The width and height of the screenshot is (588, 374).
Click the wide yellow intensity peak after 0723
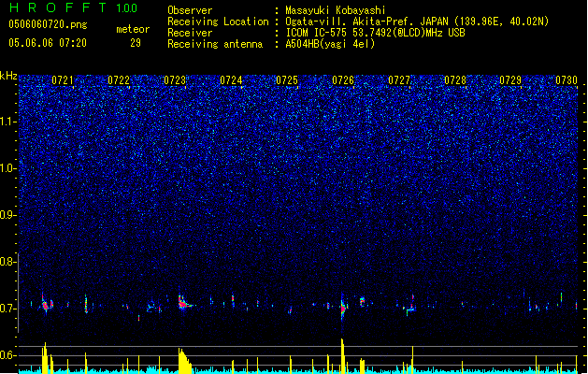(x=184, y=361)
